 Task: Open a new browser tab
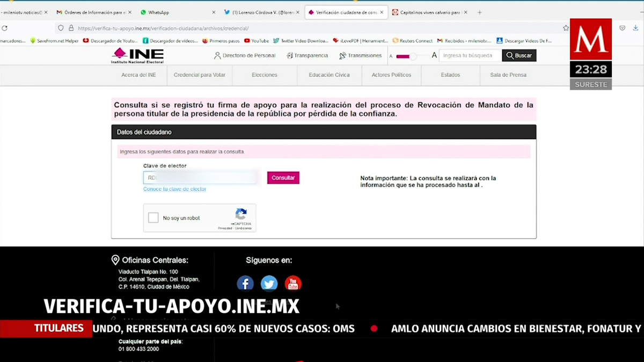tap(480, 12)
